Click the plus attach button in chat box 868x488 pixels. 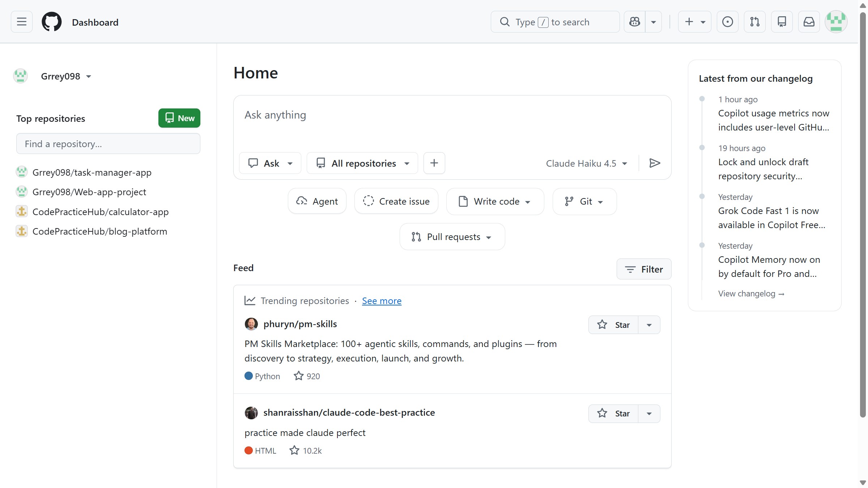click(434, 163)
